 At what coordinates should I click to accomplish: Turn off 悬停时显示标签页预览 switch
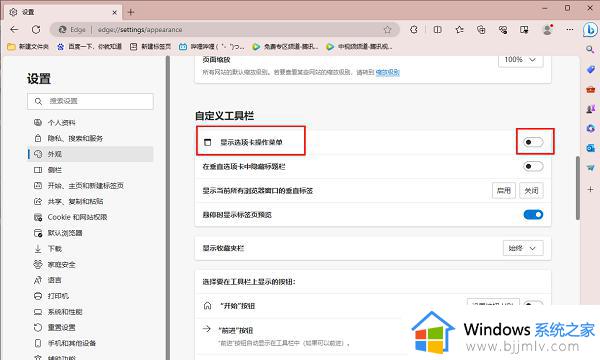533,215
